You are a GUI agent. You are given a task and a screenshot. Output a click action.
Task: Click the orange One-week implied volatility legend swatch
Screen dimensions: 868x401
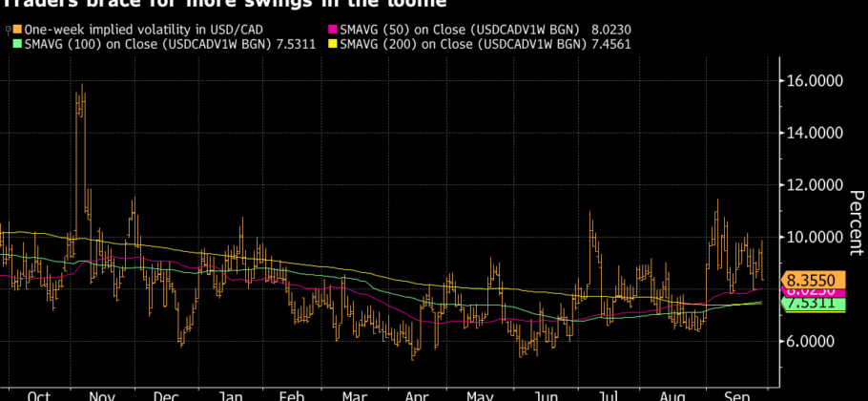click(18, 30)
